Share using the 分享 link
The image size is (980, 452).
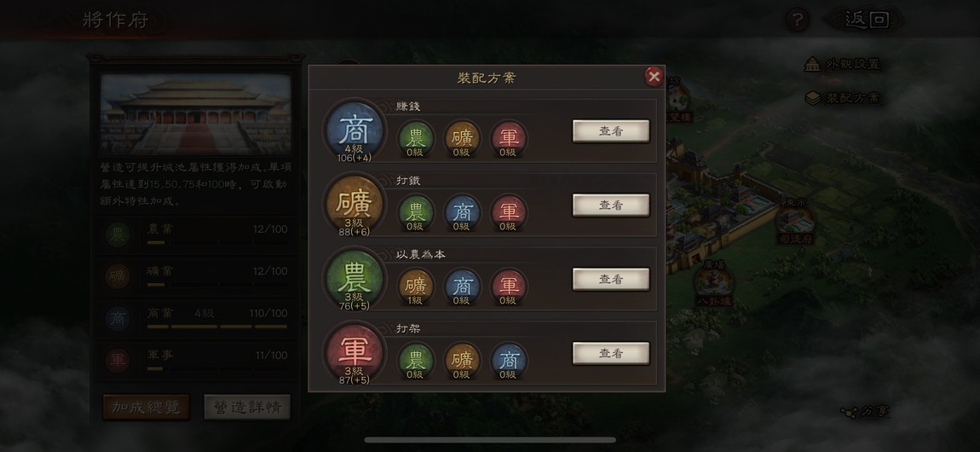[864, 411]
